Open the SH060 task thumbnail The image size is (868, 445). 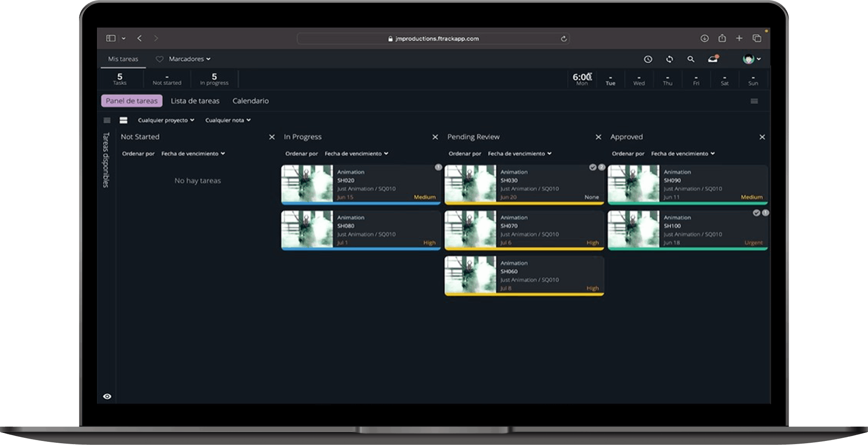click(x=470, y=275)
